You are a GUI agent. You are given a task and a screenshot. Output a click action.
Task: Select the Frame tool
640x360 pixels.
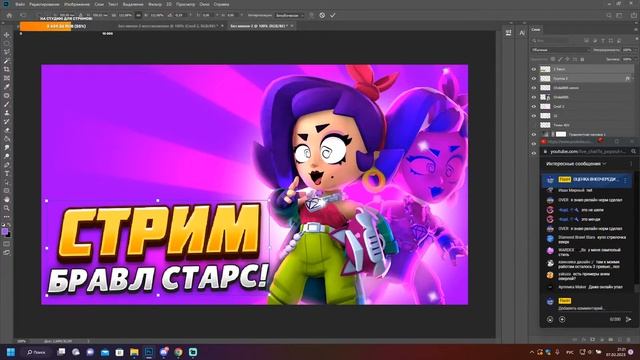coord(7,78)
